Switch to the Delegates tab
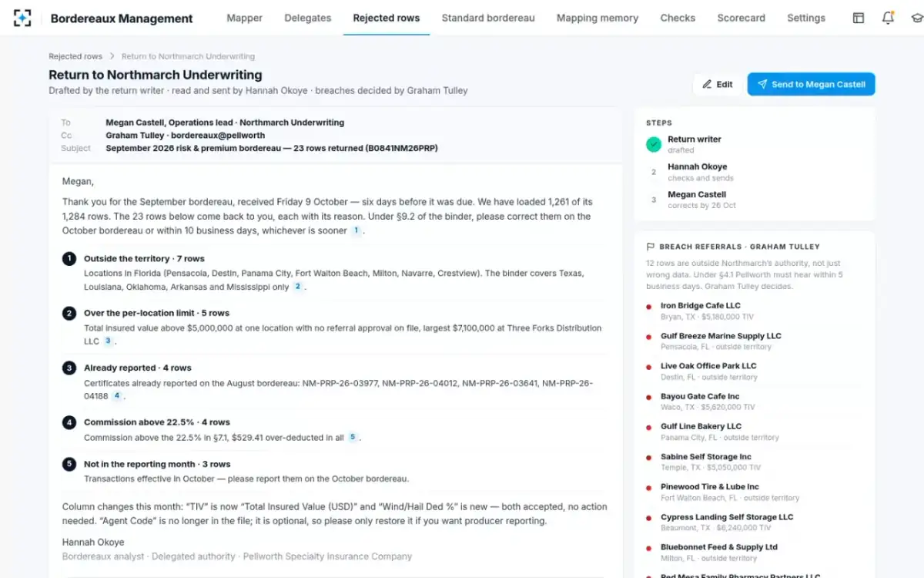Viewport: 924px width, 578px height. [x=308, y=18]
